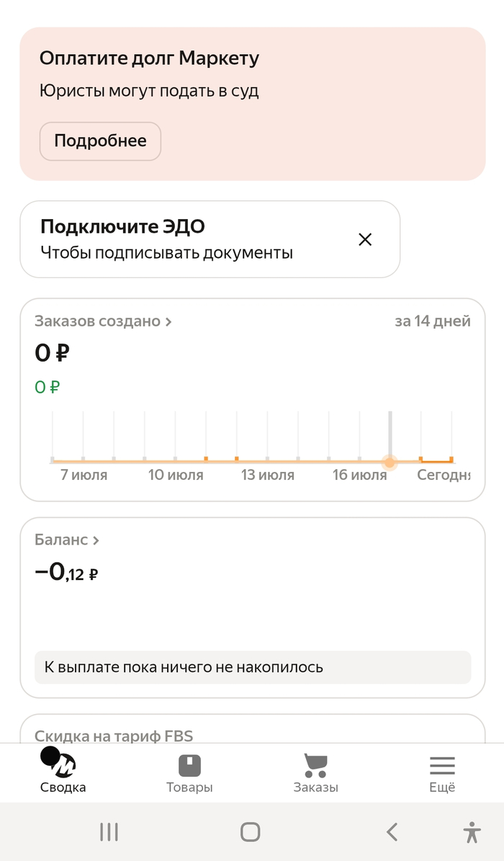Click Подробнее button in debt banner
The height and width of the screenshot is (861, 504).
pos(101,141)
